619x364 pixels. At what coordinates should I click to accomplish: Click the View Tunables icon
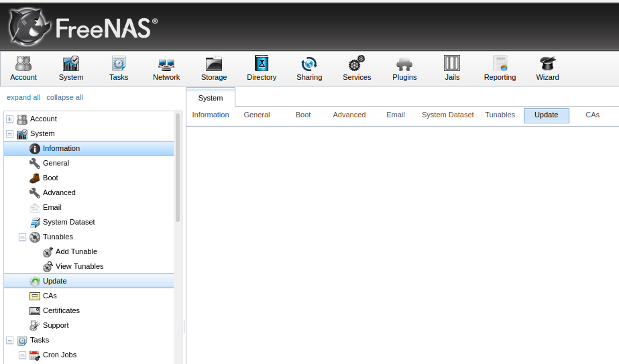click(x=48, y=267)
